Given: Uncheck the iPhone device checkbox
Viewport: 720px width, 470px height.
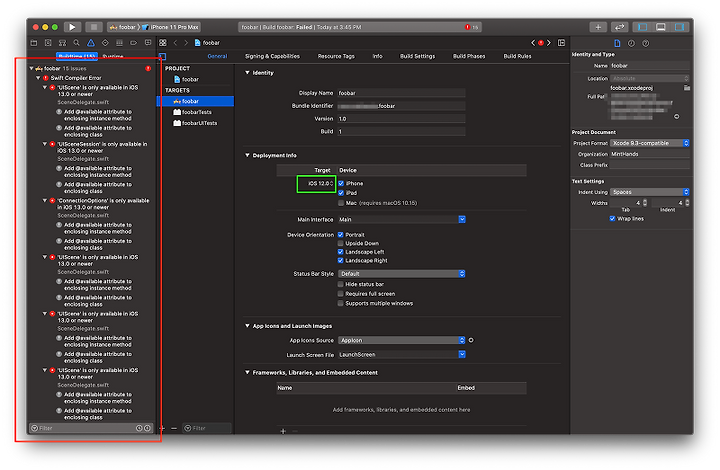Looking at the screenshot, I should click(341, 183).
